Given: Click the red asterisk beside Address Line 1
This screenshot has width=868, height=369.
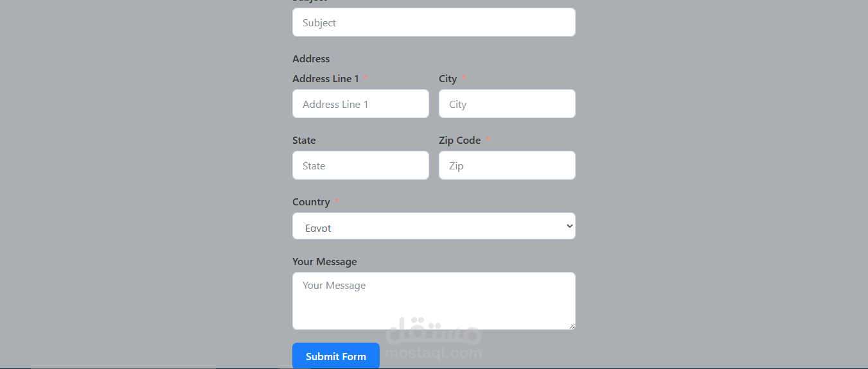Looking at the screenshot, I should click(x=366, y=78).
